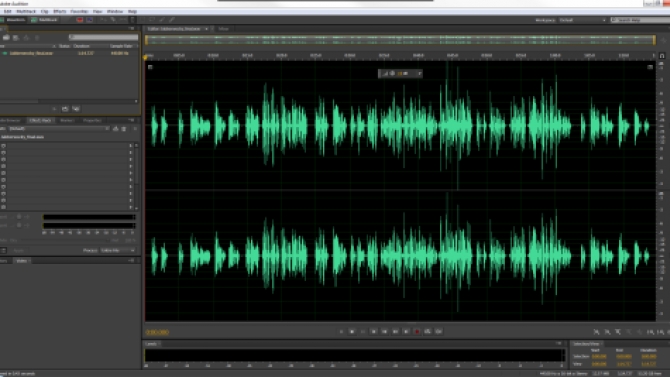Show the spectral pitch display
The image size is (670, 377).
point(89,20)
